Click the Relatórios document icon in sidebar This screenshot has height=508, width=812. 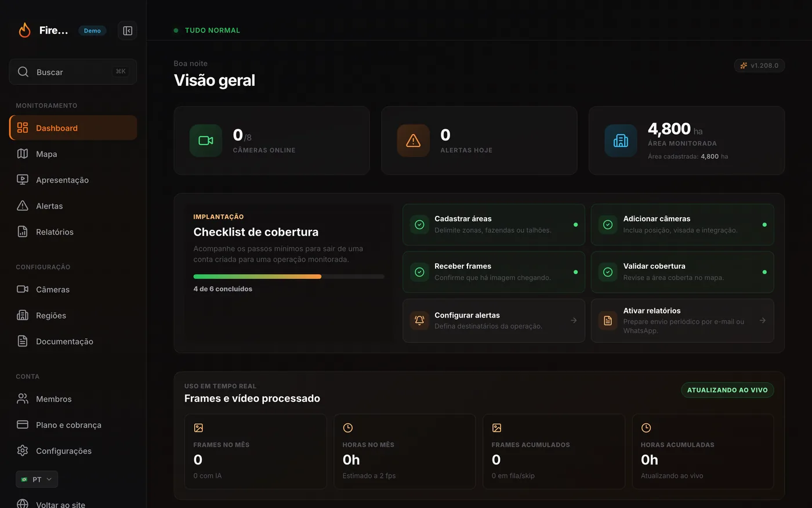(23, 232)
